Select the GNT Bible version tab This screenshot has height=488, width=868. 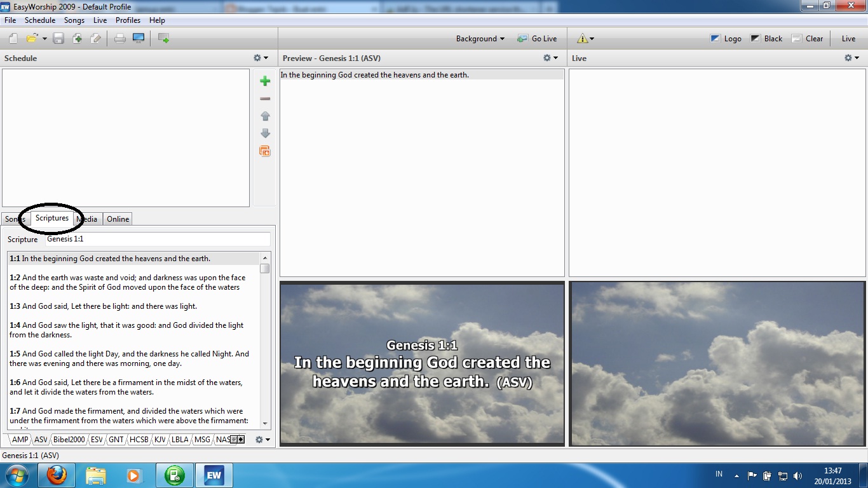pyautogui.click(x=116, y=440)
